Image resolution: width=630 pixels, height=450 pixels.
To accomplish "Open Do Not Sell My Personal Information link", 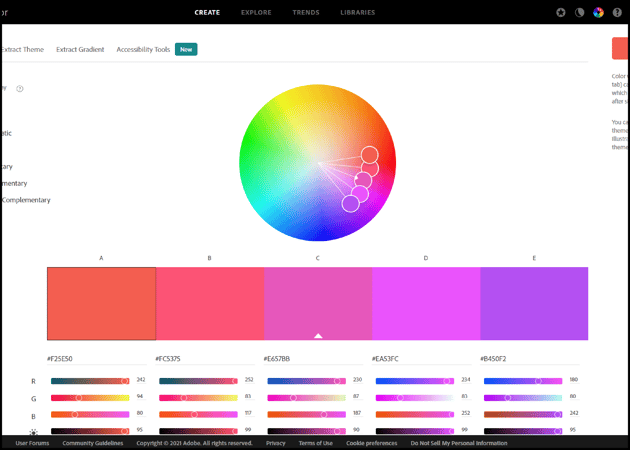I will click(x=459, y=443).
